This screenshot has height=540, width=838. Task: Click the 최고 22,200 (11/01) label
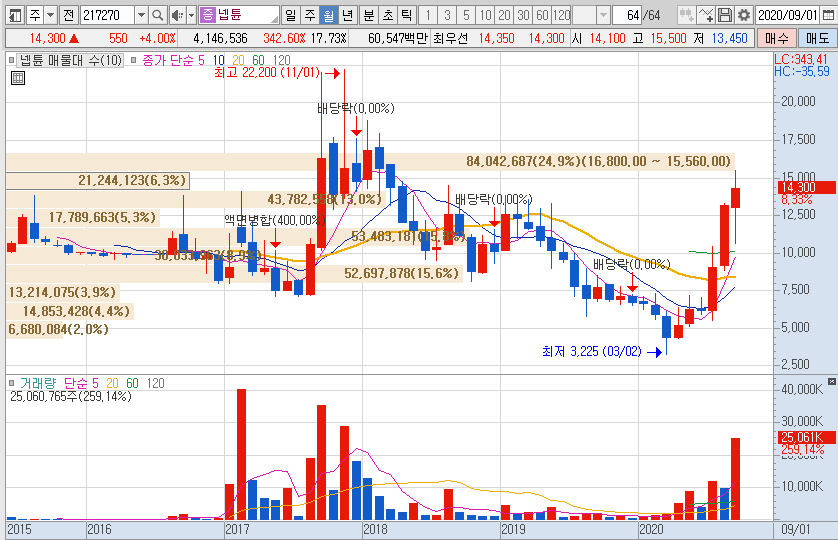coord(267,73)
